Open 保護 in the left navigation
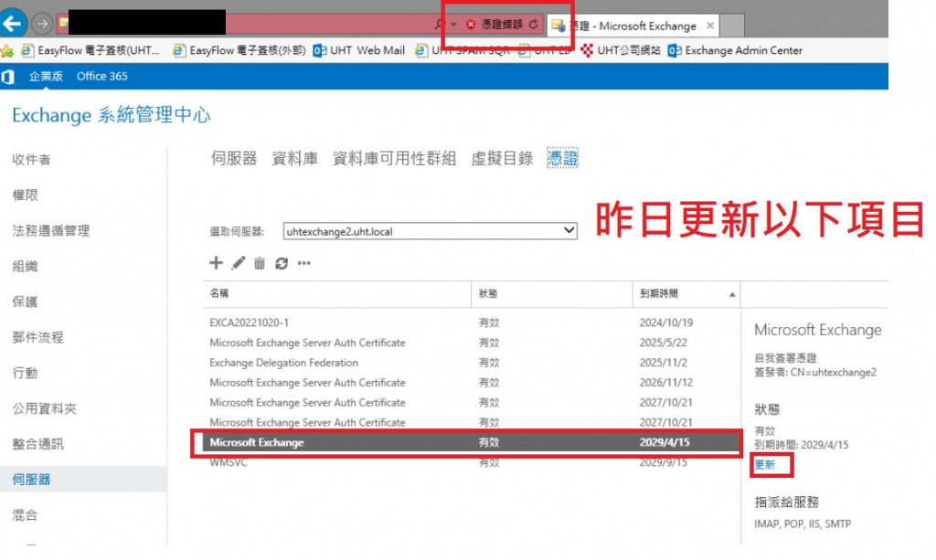 (x=25, y=301)
